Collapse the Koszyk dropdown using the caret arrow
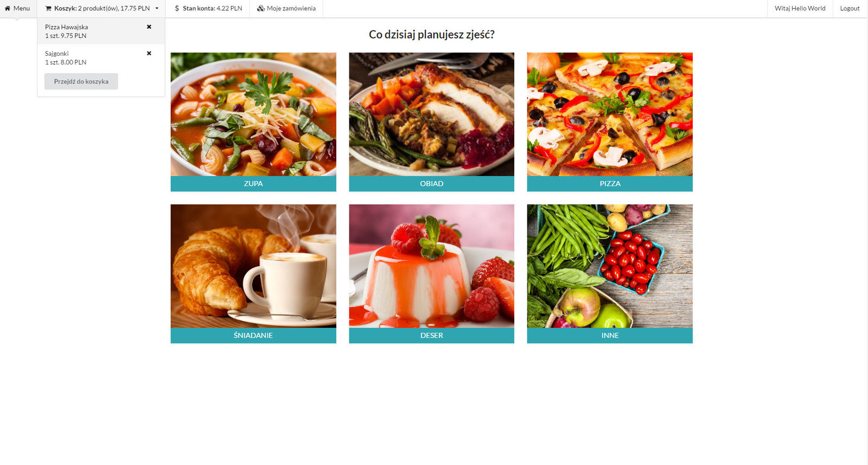This screenshot has width=868, height=465. 157,9
